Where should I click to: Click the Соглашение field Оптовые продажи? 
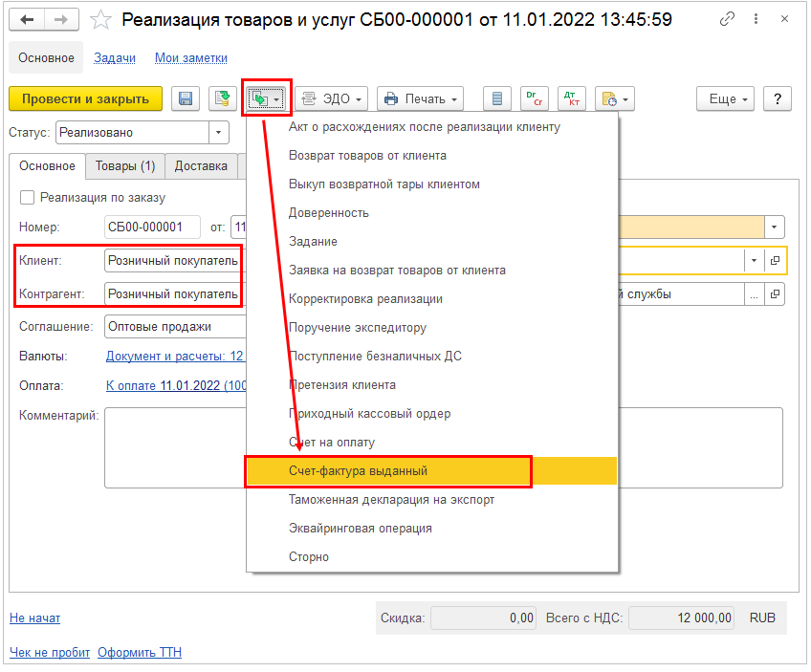point(174,327)
